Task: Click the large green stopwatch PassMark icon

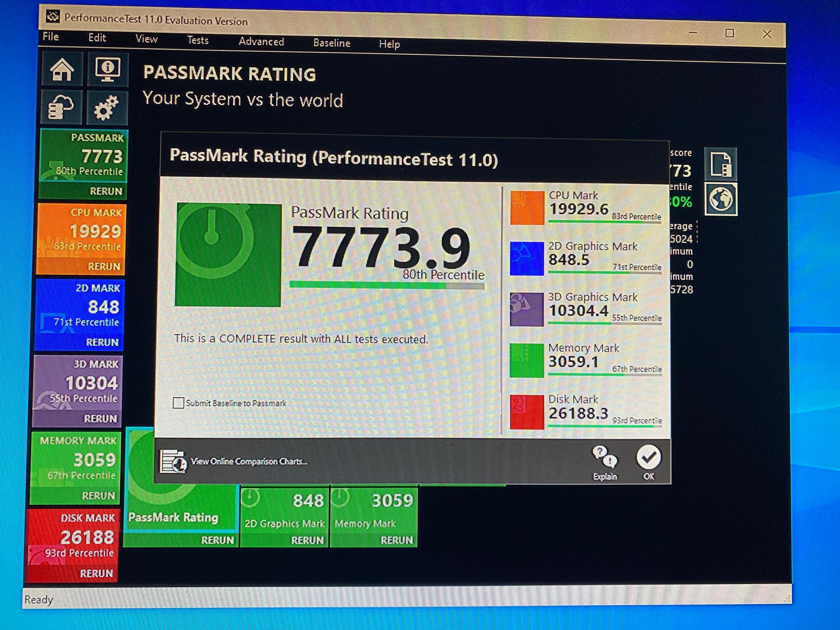Action: click(228, 255)
